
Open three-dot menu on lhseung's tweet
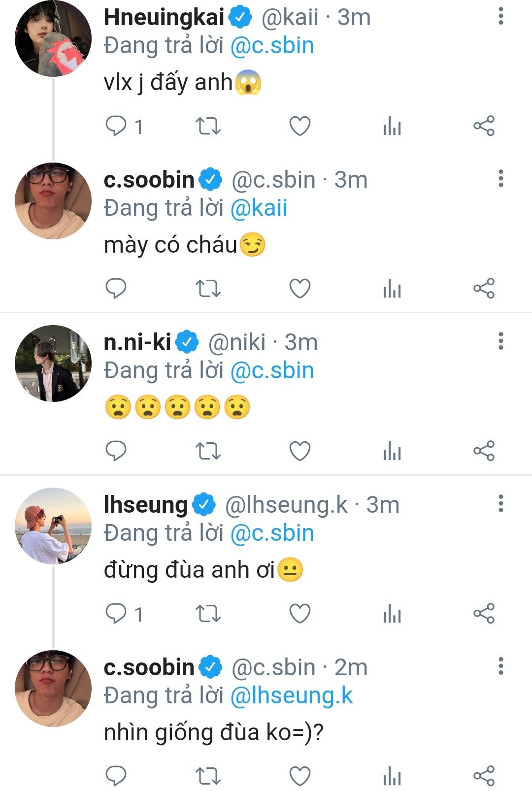coord(500,504)
